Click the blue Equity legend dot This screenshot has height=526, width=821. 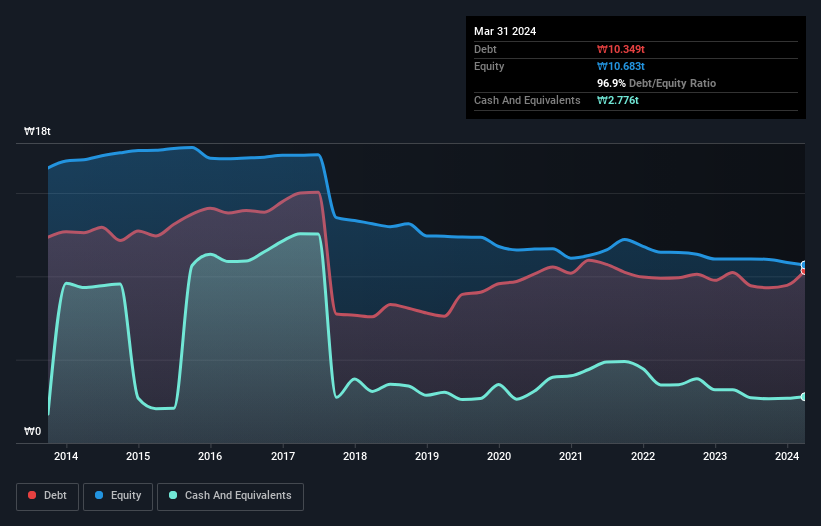point(99,495)
